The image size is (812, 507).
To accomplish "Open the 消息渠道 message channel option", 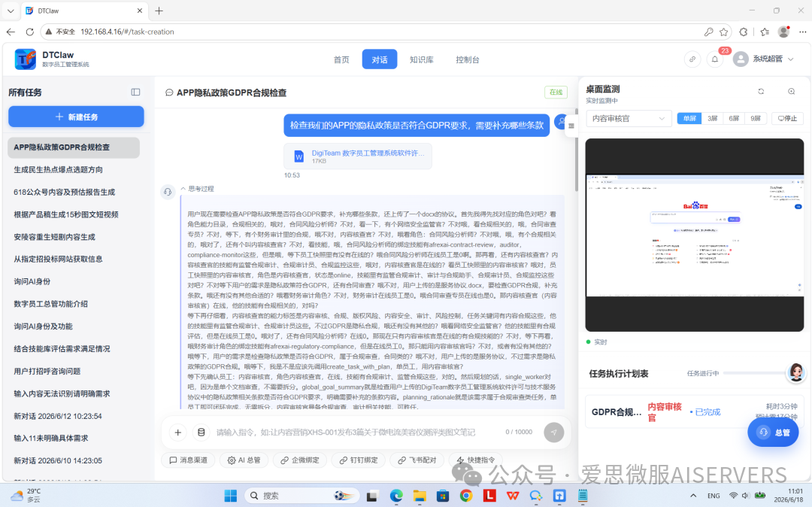I will 189,460.
